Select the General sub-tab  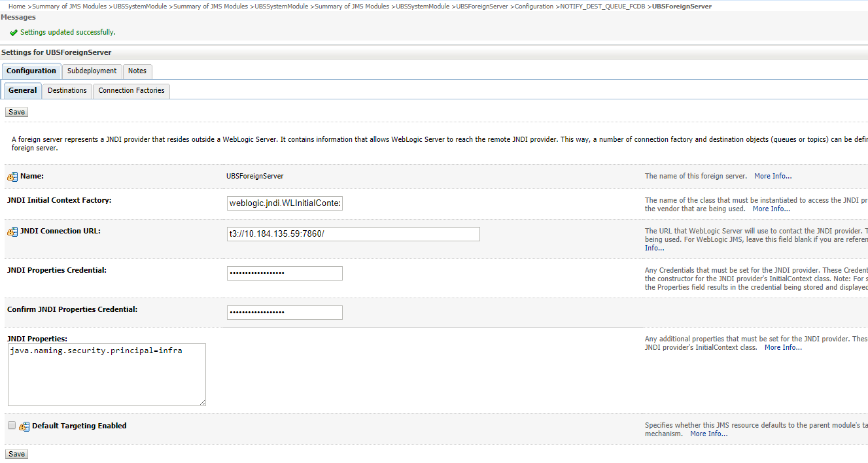pyautogui.click(x=23, y=90)
